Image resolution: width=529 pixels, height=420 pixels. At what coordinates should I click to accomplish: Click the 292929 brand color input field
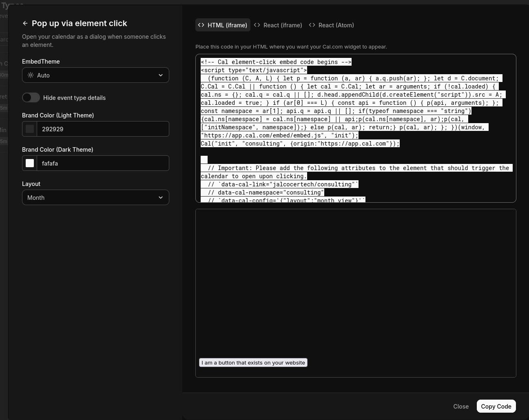pyautogui.click(x=103, y=129)
